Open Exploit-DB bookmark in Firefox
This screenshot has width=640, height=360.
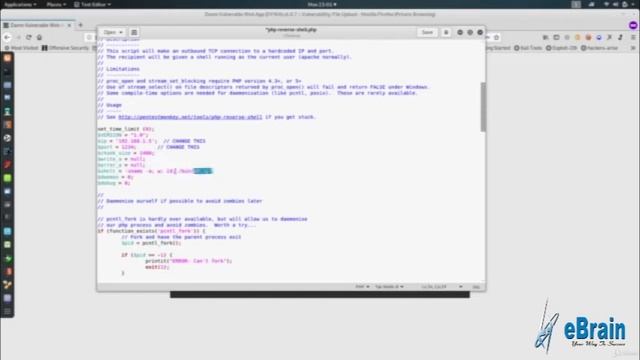pyautogui.click(x=562, y=48)
